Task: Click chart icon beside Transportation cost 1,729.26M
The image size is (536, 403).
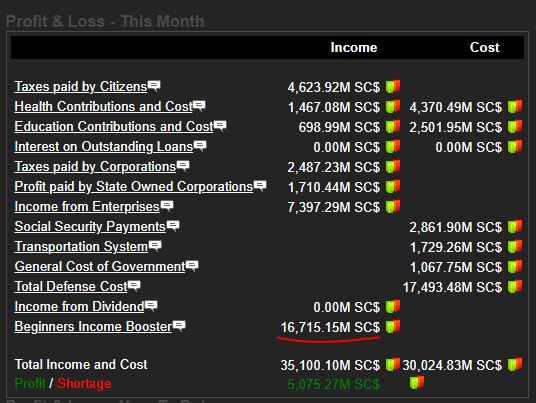Action: pos(515,246)
